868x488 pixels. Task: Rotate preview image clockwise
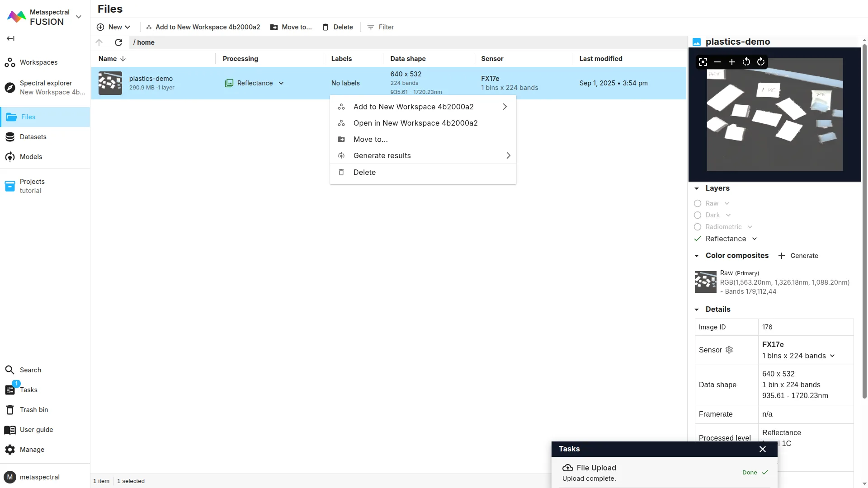[761, 62]
